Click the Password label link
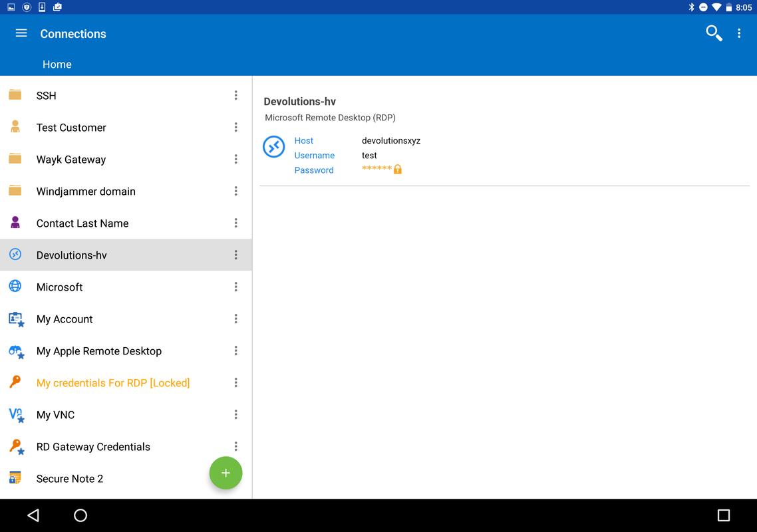 pos(314,170)
